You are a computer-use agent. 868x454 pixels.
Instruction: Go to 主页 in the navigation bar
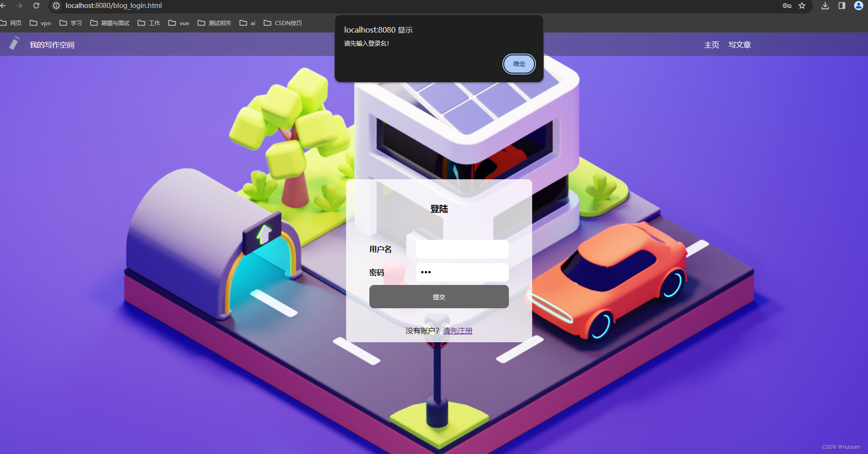(x=712, y=45)
